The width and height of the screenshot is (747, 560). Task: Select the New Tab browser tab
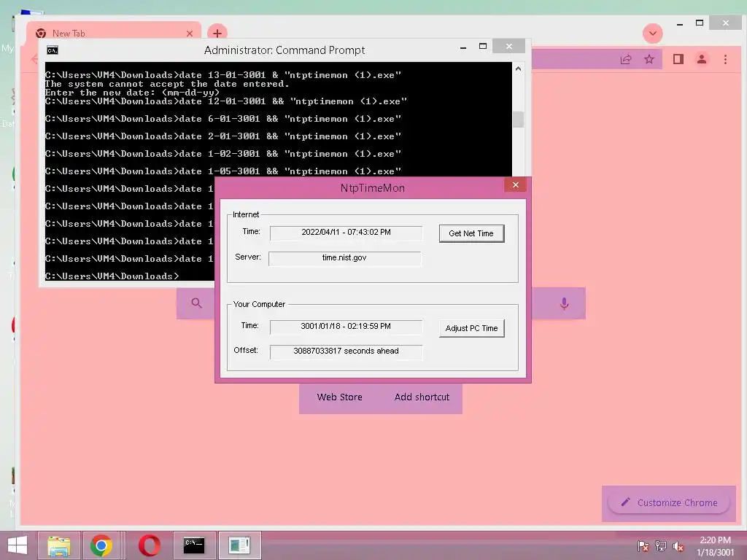pyautogui.click(x=114, y=32)
